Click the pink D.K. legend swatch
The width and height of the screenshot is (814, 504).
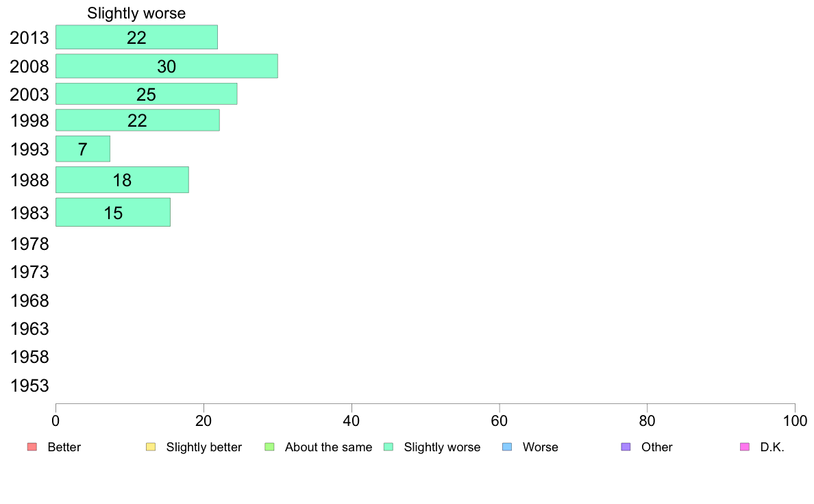click(745, 447)
